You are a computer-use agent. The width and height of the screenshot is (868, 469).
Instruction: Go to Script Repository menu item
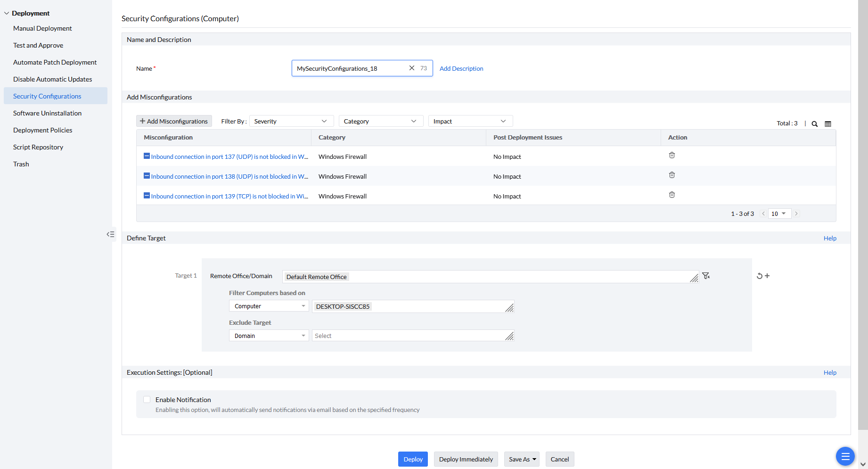[x=38, y=147]
